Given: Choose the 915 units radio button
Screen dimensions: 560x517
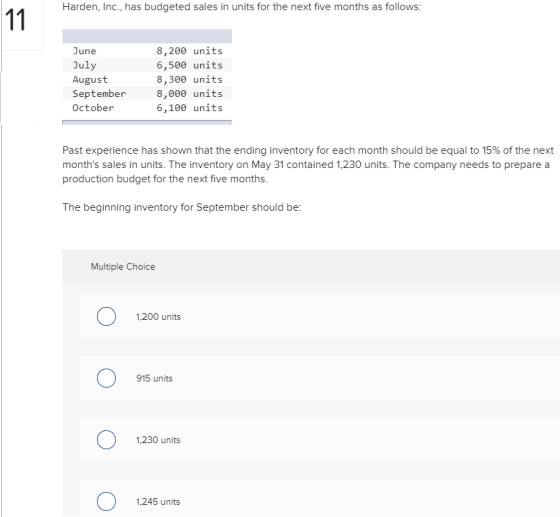Looking at the screenshot, I should click(x=106, y=378).
